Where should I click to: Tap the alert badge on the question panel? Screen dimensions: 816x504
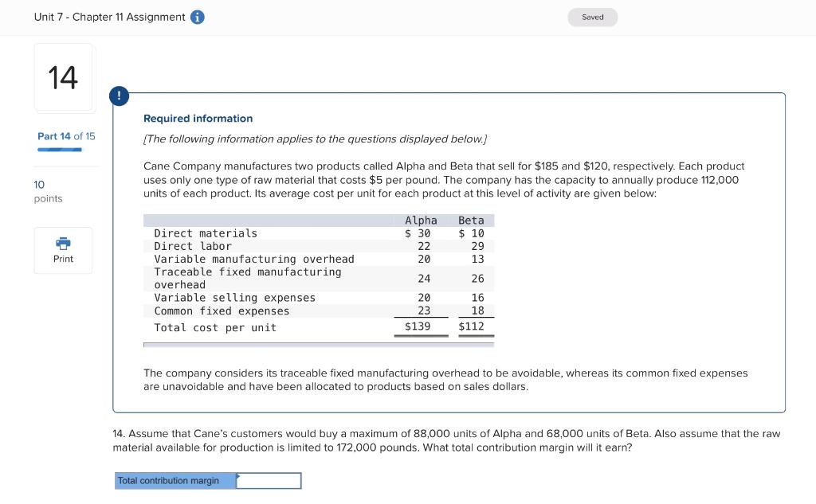(119, 96)
